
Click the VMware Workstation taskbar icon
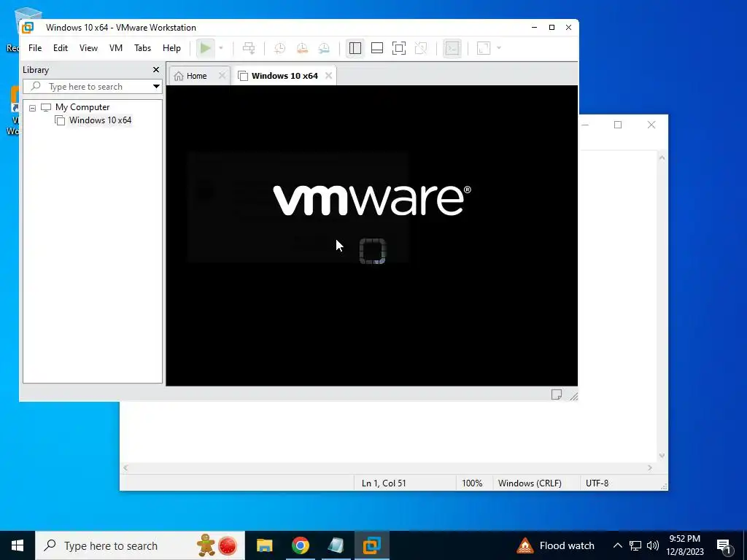pos(371,545)
